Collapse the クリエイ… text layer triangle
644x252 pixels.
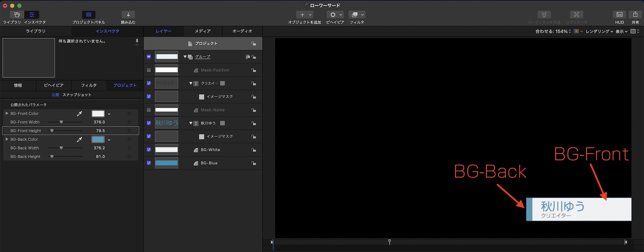(x=191, y=83)
